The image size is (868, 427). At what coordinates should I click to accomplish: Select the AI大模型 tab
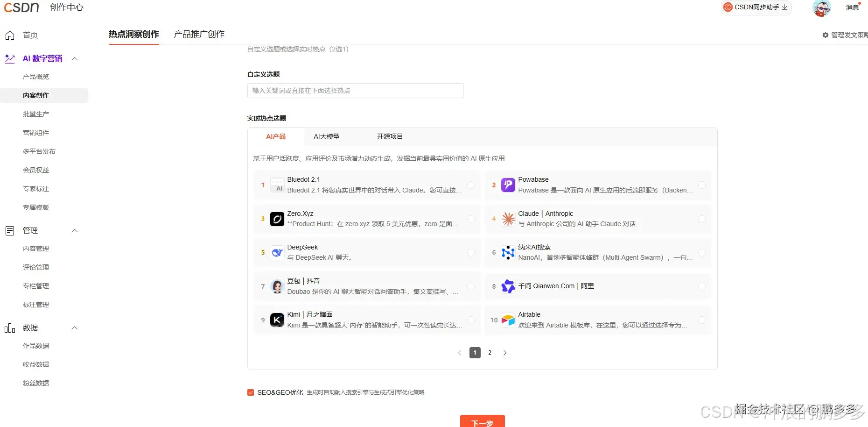(x=327, y=136)
